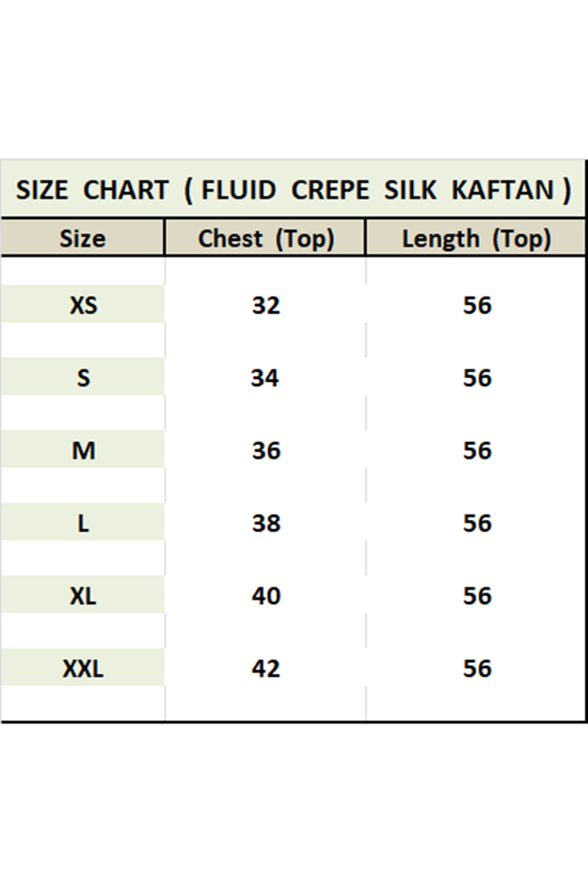Click the L size cell
The width and height of the screenshot is (588, 882).
[83, 522]
